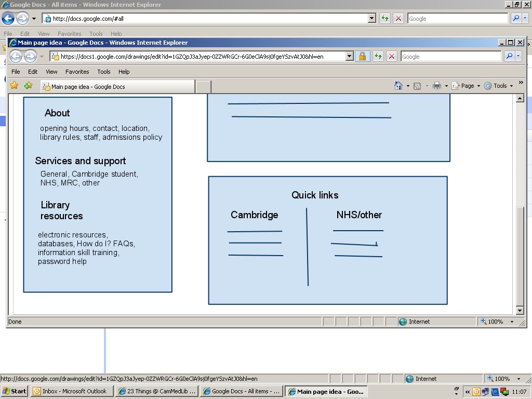
Task: Click the Home icon on the command bar
Action: (398, 85)
